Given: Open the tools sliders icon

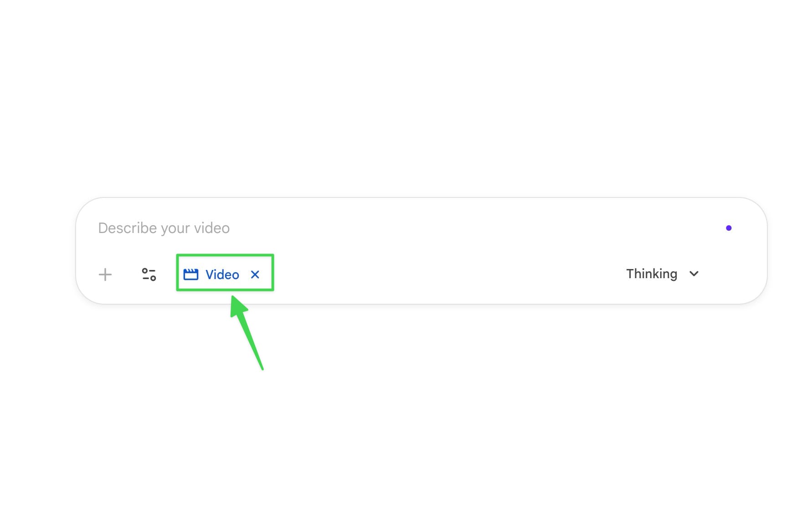Looking at the screenshot, I should click(149, 274).
